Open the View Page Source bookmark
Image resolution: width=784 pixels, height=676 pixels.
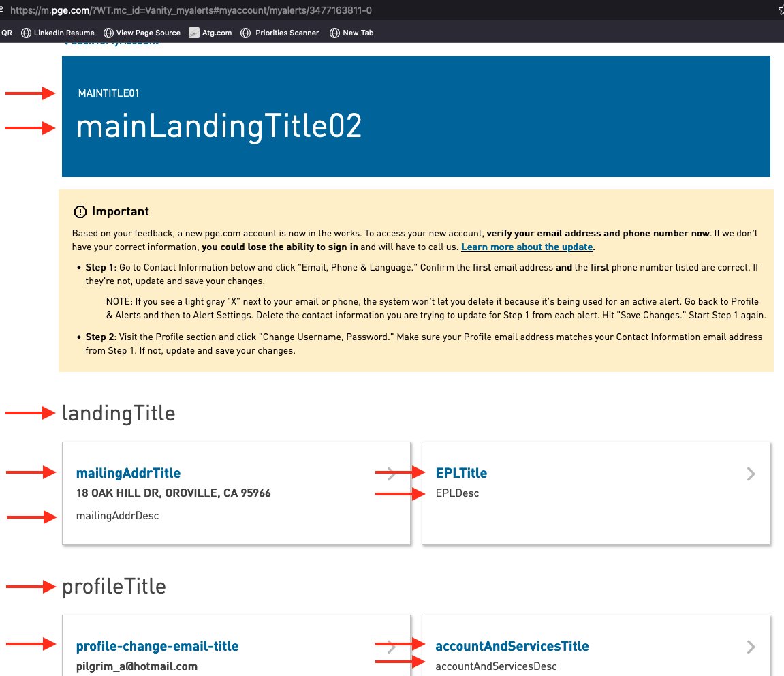(142, 33)
